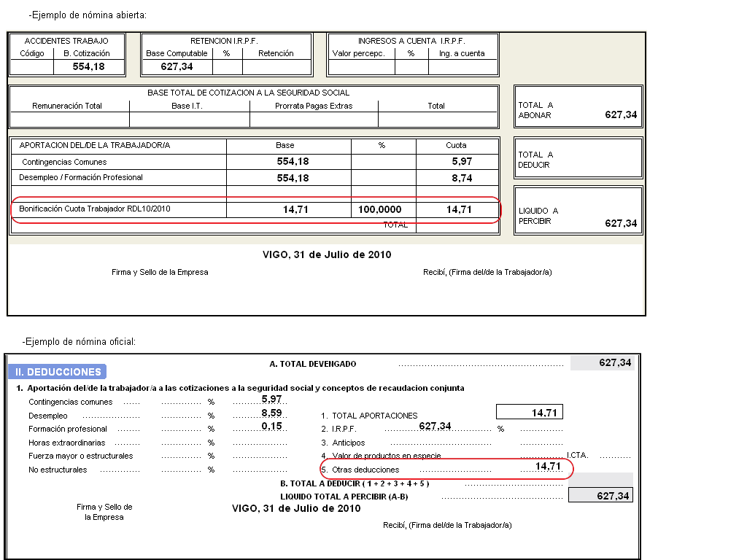Click the bonificación percentage 100,0000
Image resolution: width=747 pixels, height=560 pixels.
point(379,209)
